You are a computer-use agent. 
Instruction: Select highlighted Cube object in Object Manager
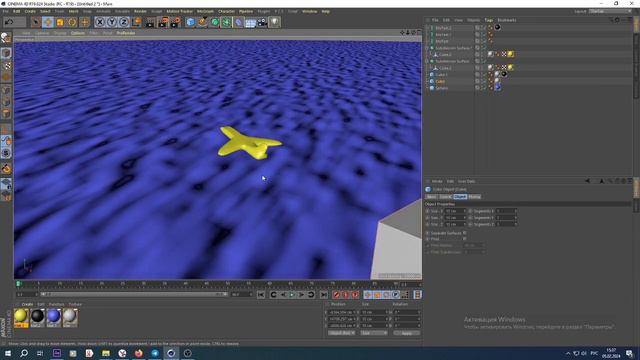click(x=440, y=81)
